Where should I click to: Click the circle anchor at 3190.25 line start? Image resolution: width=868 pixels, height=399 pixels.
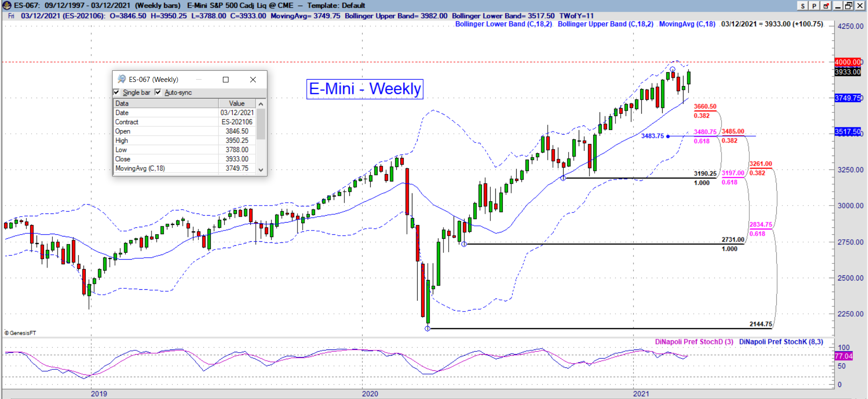pos(563,178)
